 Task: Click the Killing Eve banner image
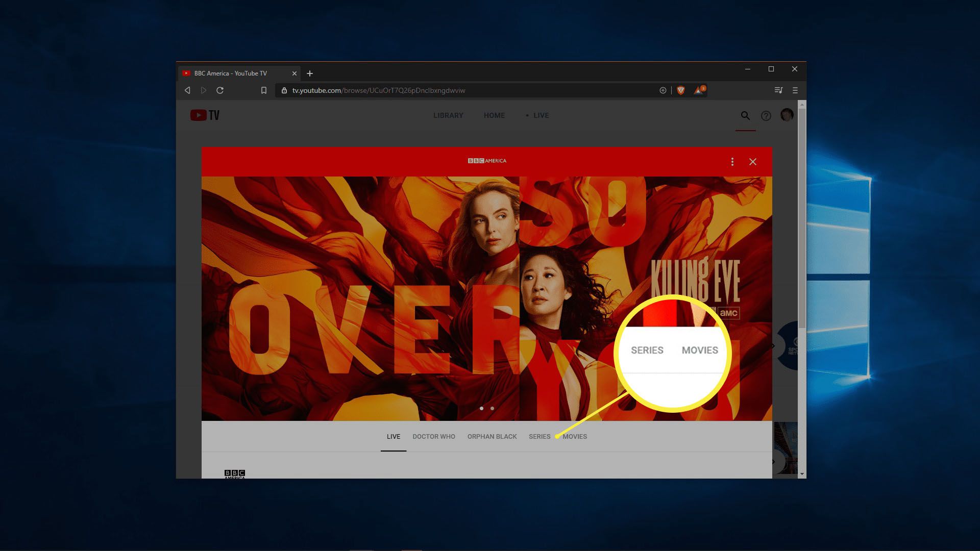coord(486,298)
